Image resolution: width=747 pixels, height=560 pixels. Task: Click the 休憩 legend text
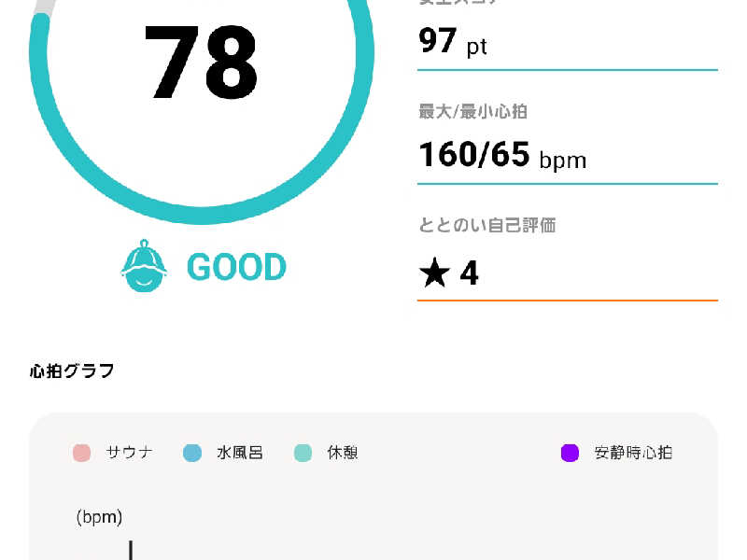(x=343, y=453)
